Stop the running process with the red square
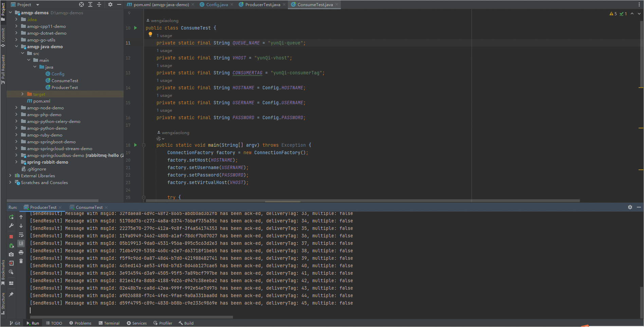The height and width of the screenshot is (327, 644). coord(11,237)
